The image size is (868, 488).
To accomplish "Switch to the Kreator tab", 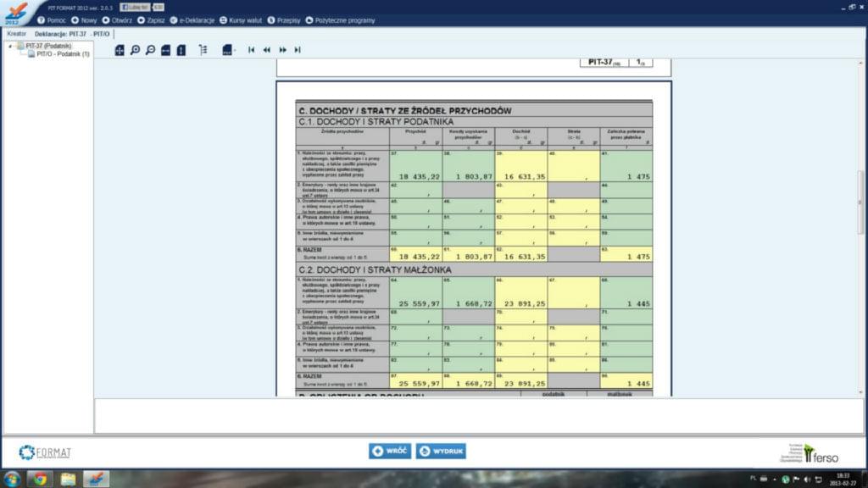I will tap(17, 33).
